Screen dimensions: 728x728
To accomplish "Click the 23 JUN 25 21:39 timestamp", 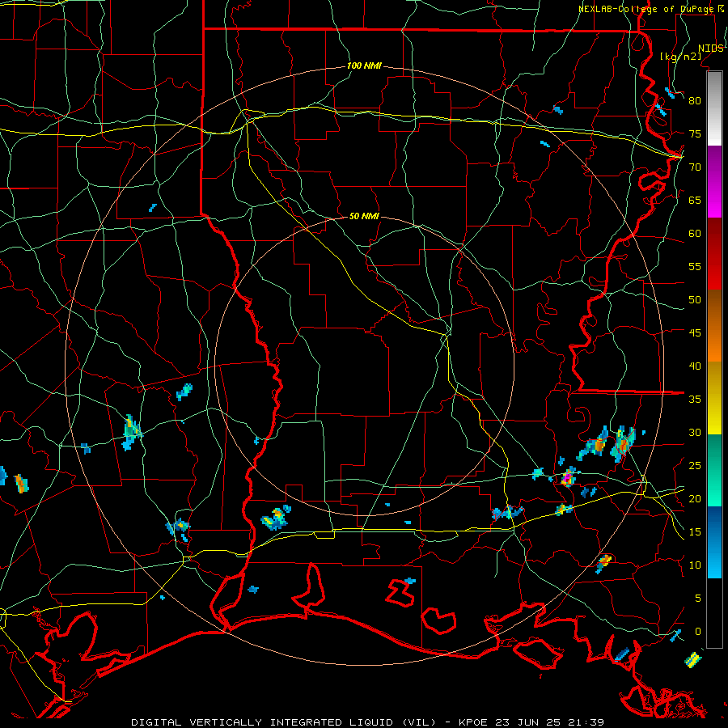I will [549, 722].
